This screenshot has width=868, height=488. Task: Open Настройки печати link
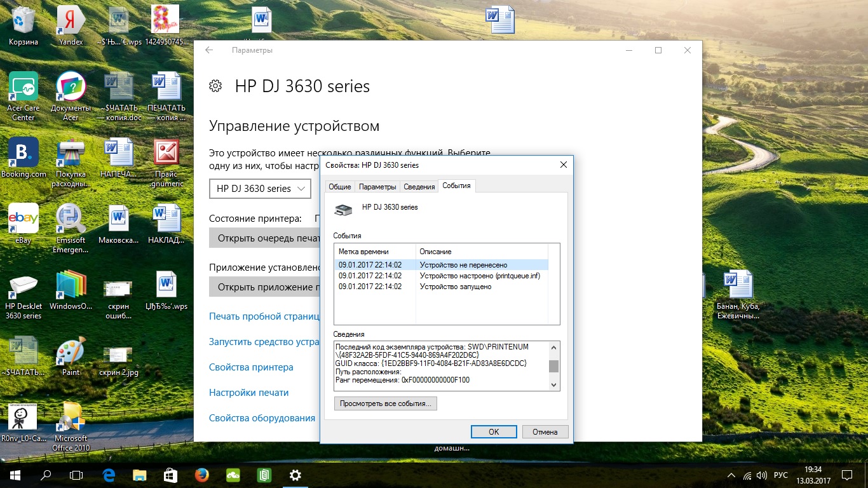tap(248, 393)
